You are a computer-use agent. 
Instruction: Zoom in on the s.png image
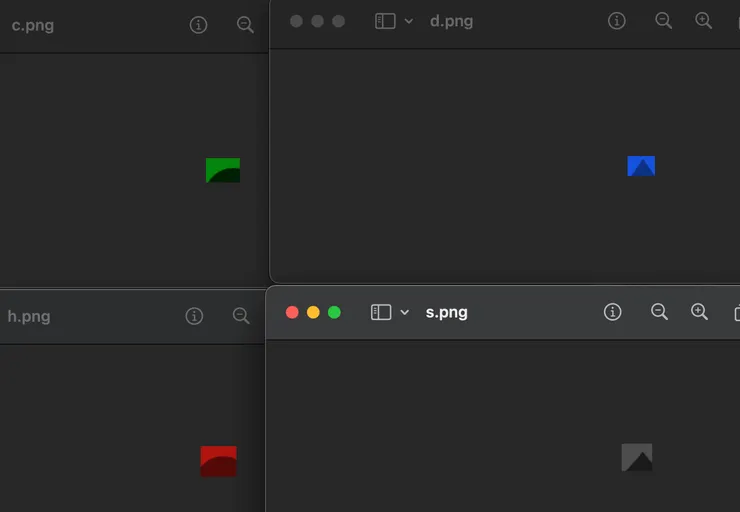click(699, 312)
